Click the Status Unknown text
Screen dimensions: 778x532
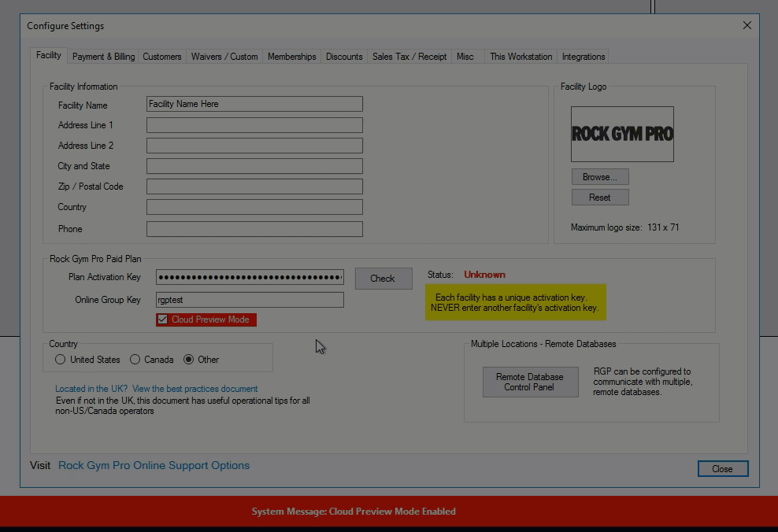pos(484,275)
